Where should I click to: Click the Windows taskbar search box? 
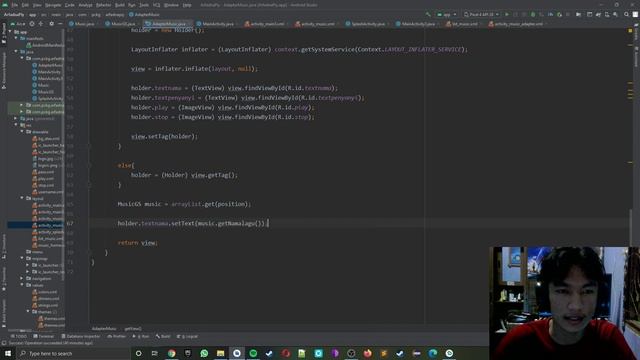(73, 353)
